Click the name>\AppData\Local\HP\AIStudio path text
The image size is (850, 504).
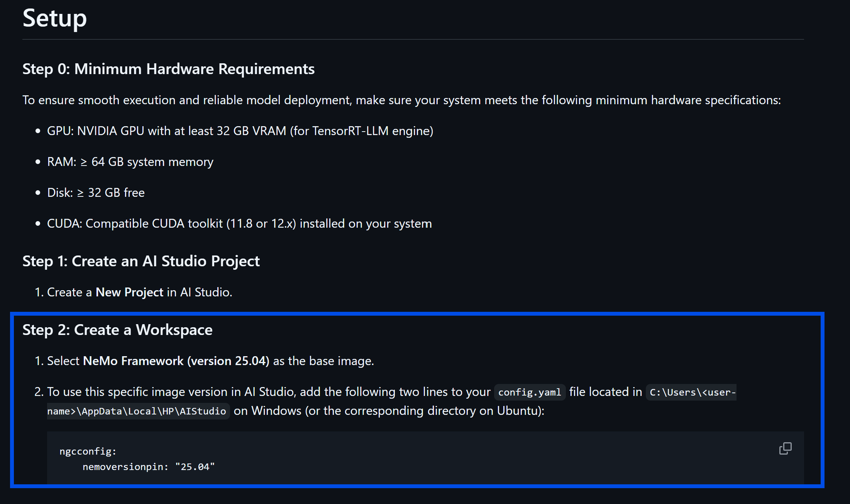tap(137, 411)
